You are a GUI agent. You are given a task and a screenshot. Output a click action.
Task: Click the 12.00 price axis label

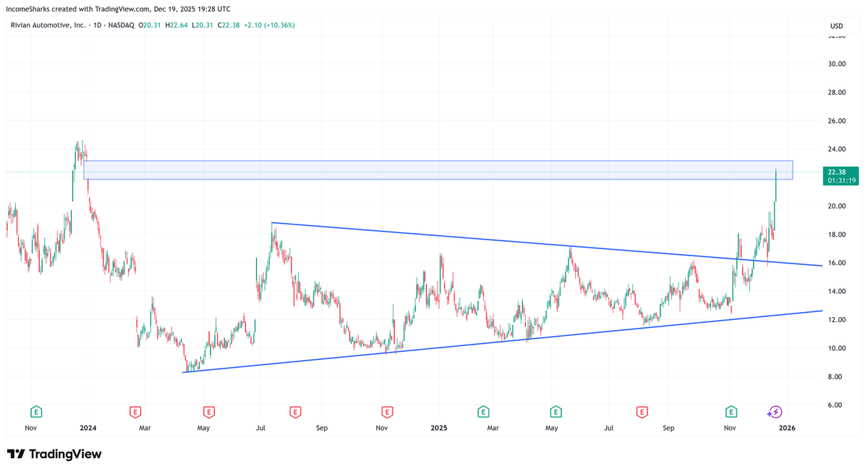pos(837,320)
